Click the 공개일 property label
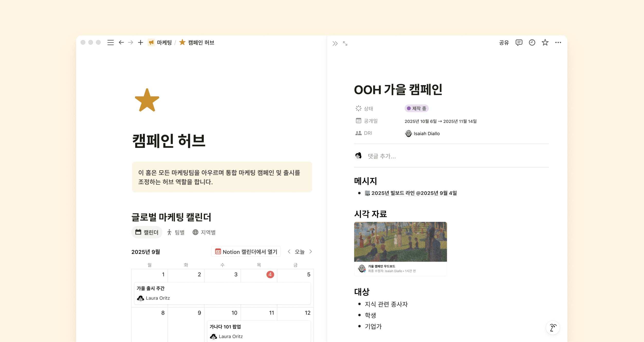 tap(367, 121)
